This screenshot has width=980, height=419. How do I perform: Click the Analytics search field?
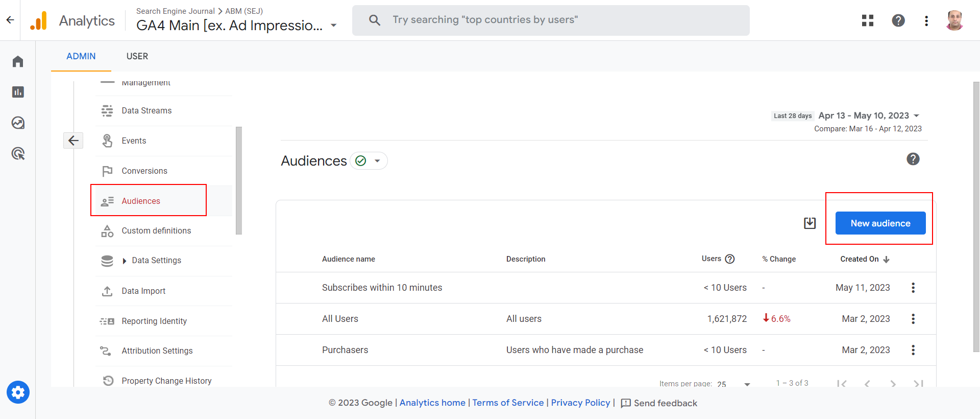coord(550,20)
